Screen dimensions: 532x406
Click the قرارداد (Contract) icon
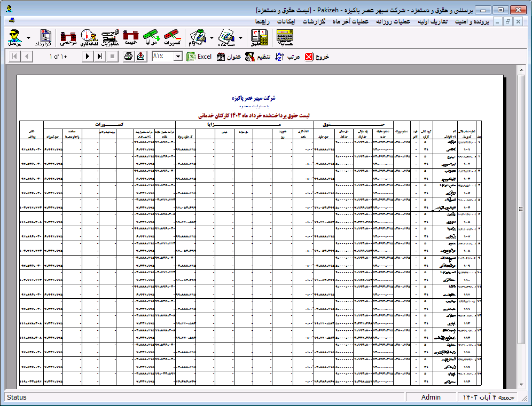[x=46, y=37]
